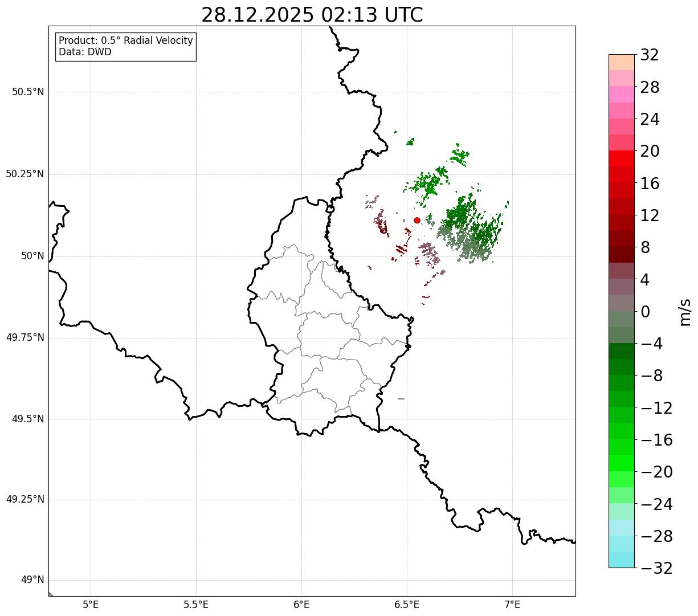Click the "Product: 0.5° Radial Velocity" label
This screenshot has height=616, width=698.
[126, 41]
